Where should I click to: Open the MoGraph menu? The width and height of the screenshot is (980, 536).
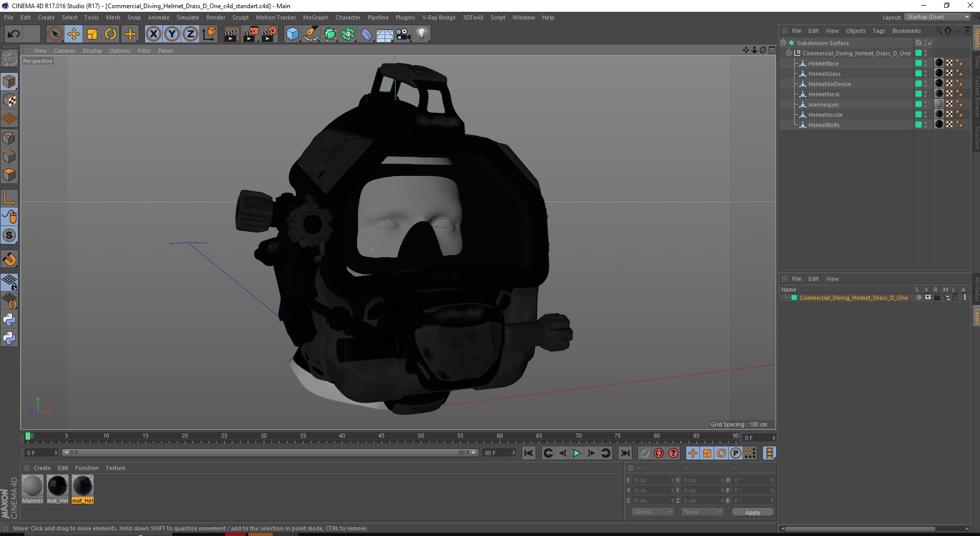point(315,17)
